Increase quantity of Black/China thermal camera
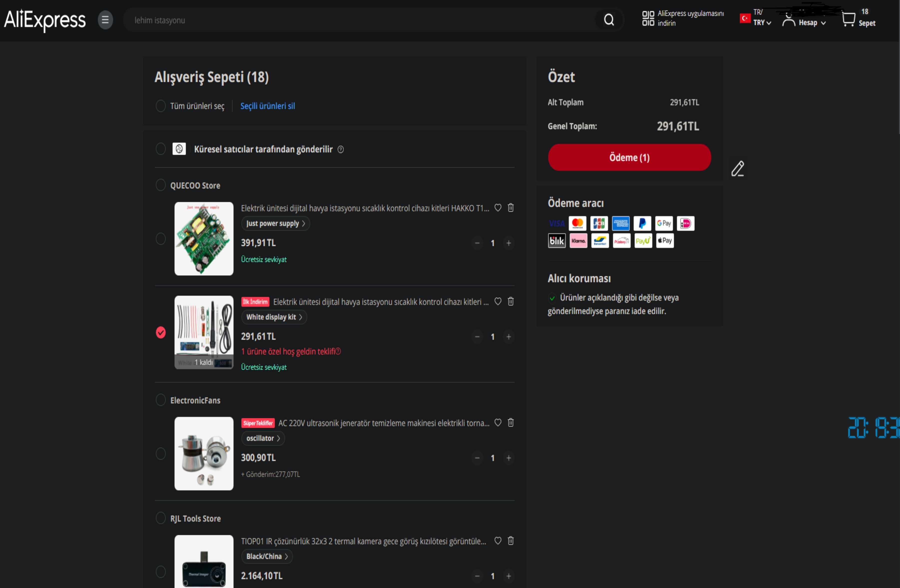Image resolution: width=900 pixels, height=588 pixels. [x=509, y=576]
